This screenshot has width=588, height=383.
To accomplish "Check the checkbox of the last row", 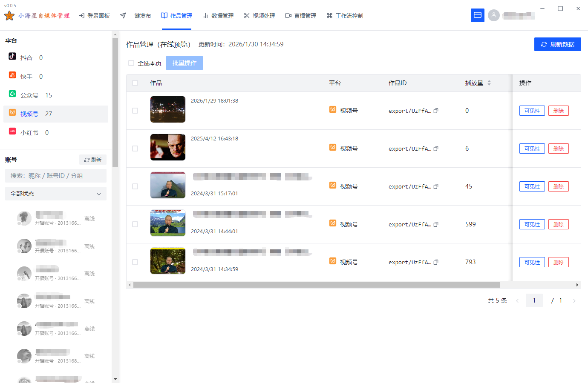I will [135, 262].
